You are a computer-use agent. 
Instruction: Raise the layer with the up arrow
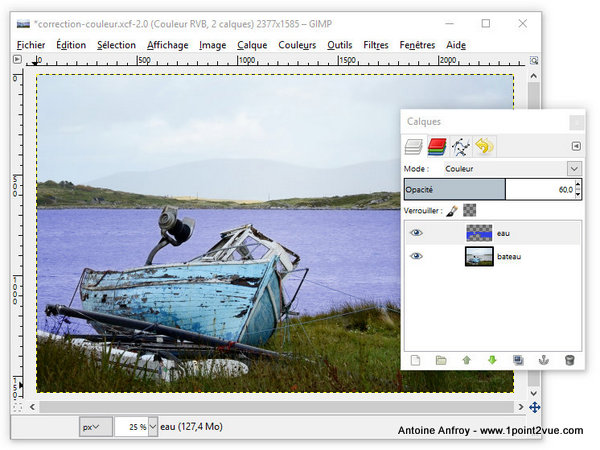(466, 360)
